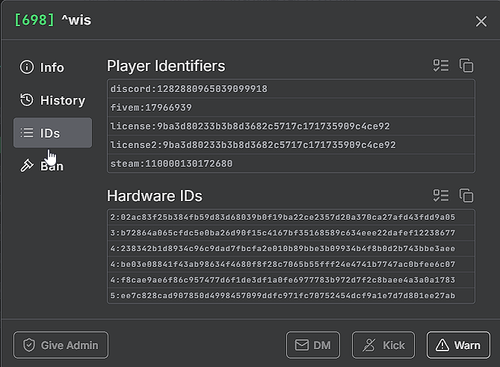Open the Ban tab
The height and width of the screenshot is (367, 500).
(x=52, y=166)
